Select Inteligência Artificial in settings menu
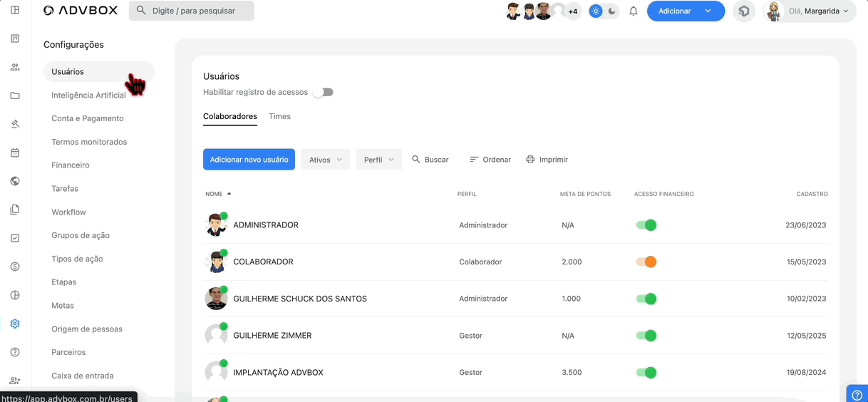 coord(88,96)
